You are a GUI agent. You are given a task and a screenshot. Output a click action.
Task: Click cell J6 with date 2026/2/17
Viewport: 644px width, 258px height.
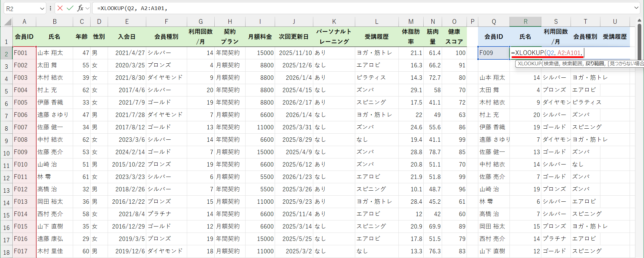294,103
